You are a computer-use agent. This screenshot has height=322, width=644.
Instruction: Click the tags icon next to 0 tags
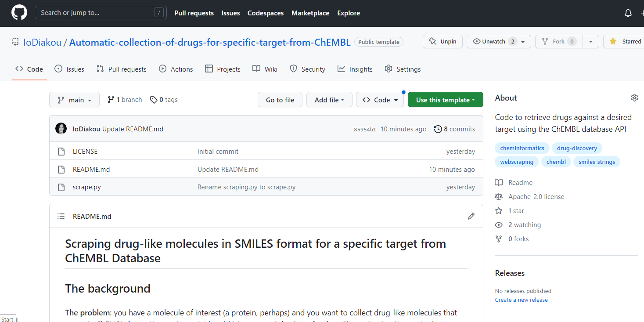point(154,100)
